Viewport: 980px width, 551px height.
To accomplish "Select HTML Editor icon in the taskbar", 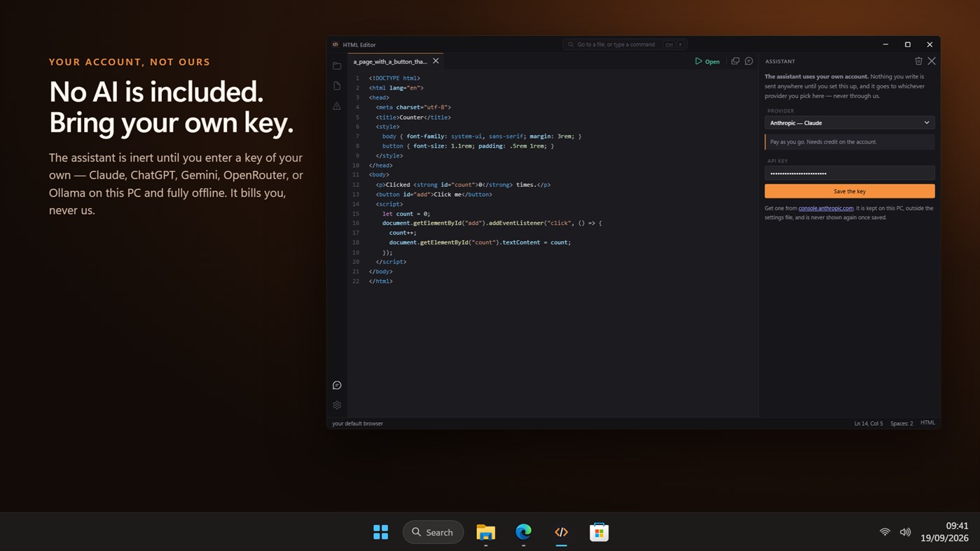I will pyautogui.click(x=561, y=532).
